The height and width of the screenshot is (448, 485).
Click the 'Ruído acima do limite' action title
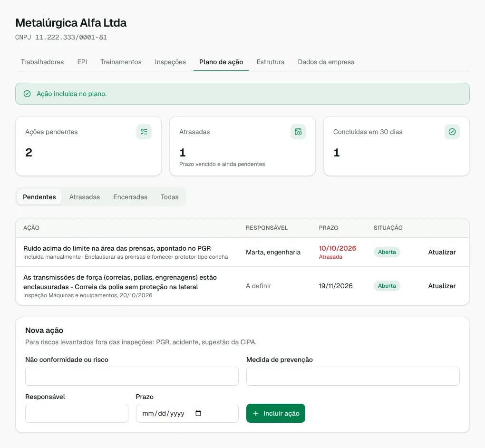coord(117,248)
